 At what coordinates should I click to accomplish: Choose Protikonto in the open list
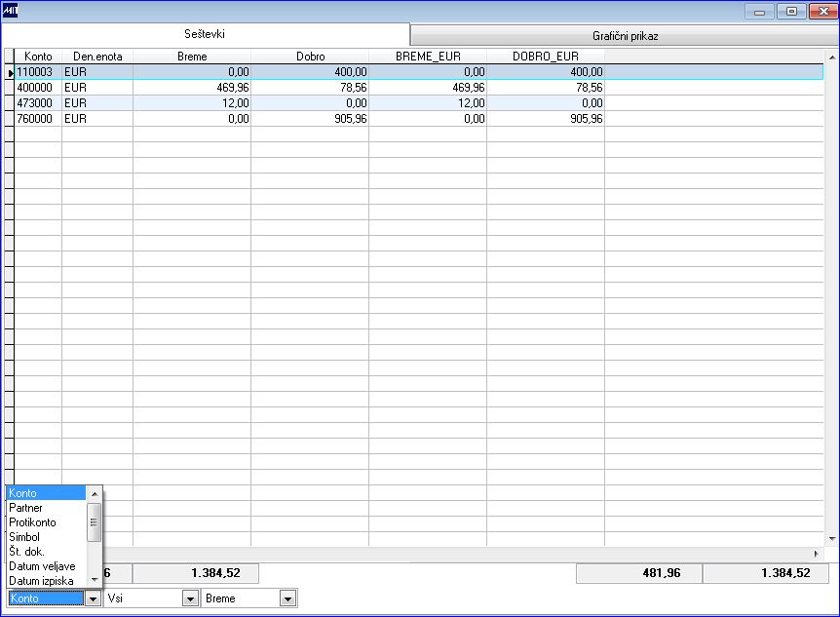click(x=46, y=522)
